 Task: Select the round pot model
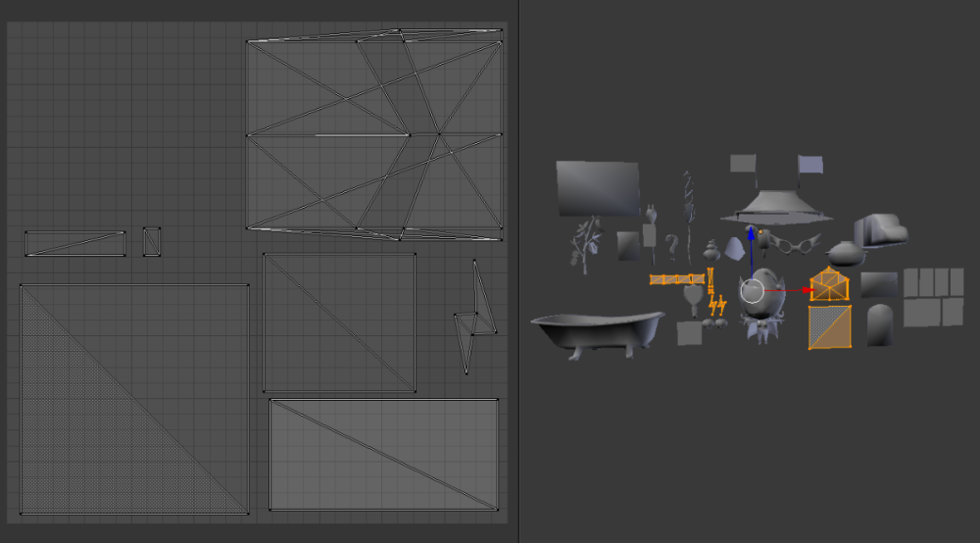coord(846,254)
